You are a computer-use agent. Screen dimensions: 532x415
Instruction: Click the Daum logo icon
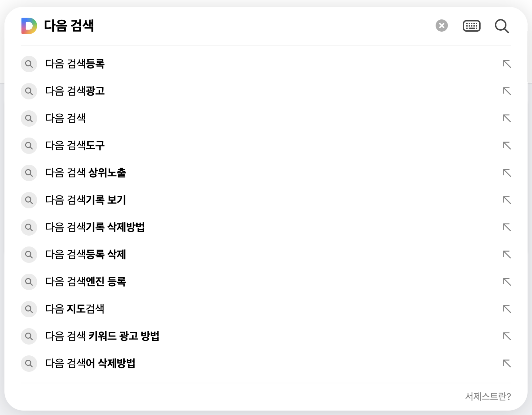pos(29,26)
